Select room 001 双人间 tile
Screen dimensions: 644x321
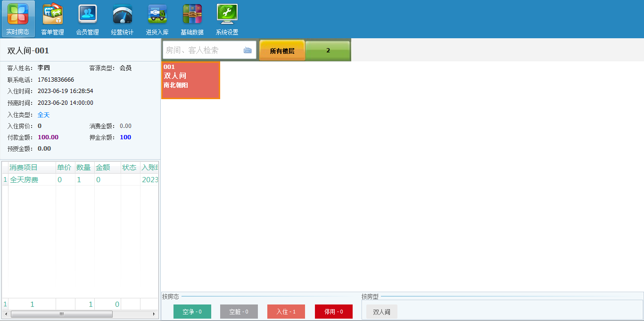click(190, 80)
